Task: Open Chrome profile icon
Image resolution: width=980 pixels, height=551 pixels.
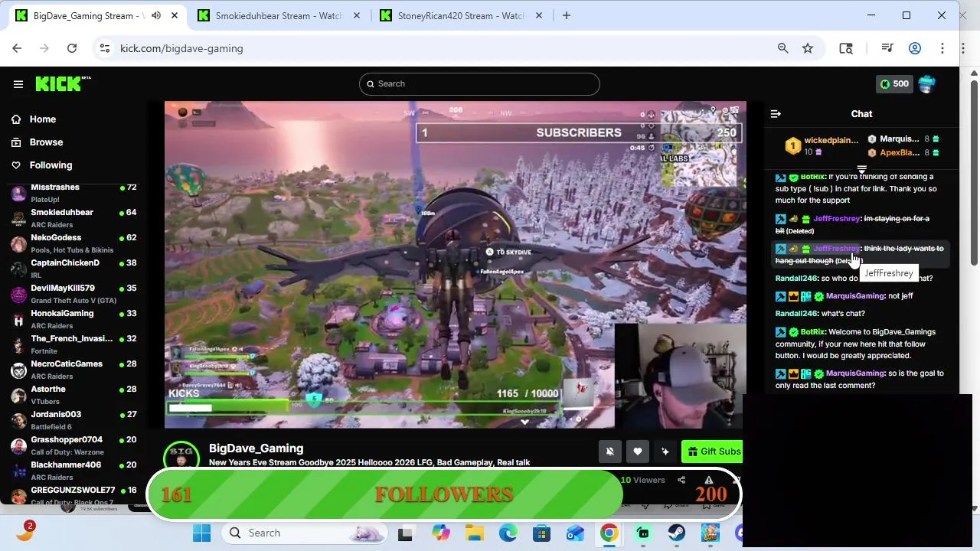Action: [915, 48]
